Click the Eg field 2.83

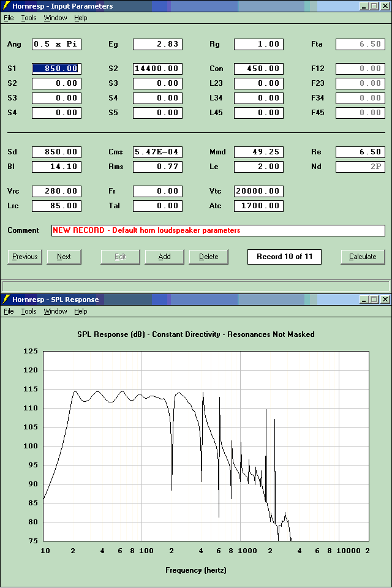tap(157, 44)
